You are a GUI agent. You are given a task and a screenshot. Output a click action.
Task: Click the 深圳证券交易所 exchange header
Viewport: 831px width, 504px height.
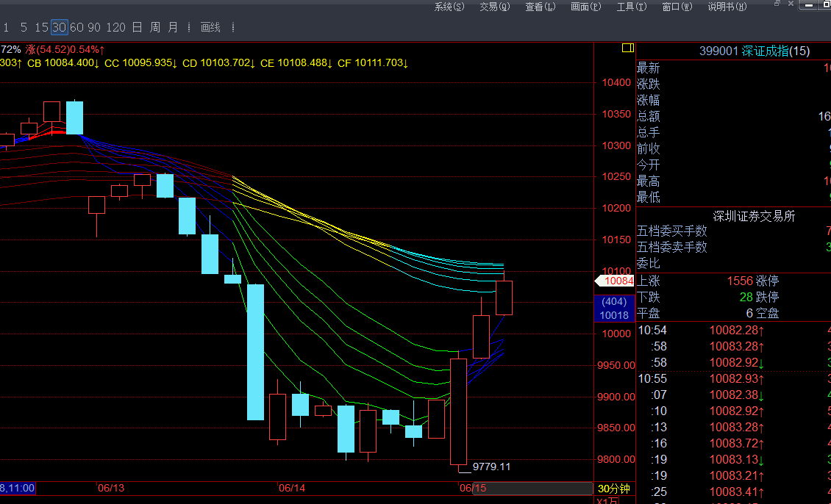tap(754, 216)
